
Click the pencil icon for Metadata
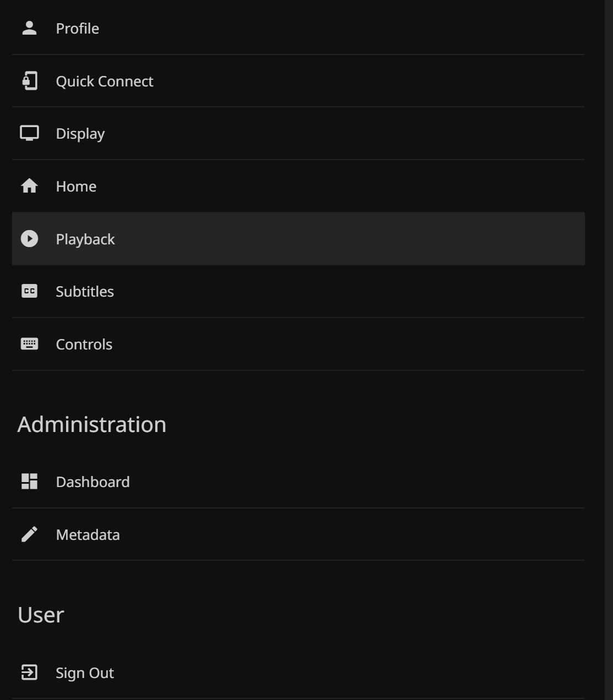(29, 534)
